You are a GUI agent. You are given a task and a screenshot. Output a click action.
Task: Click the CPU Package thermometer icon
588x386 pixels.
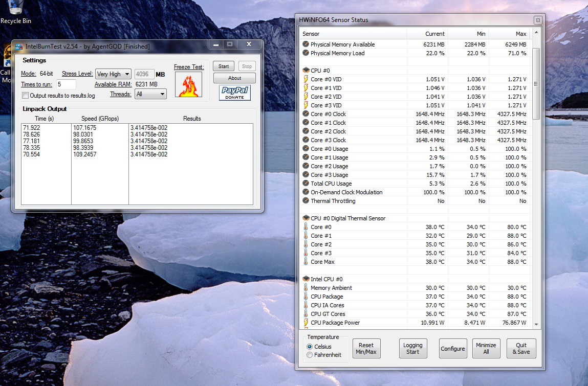coord(306,296)
